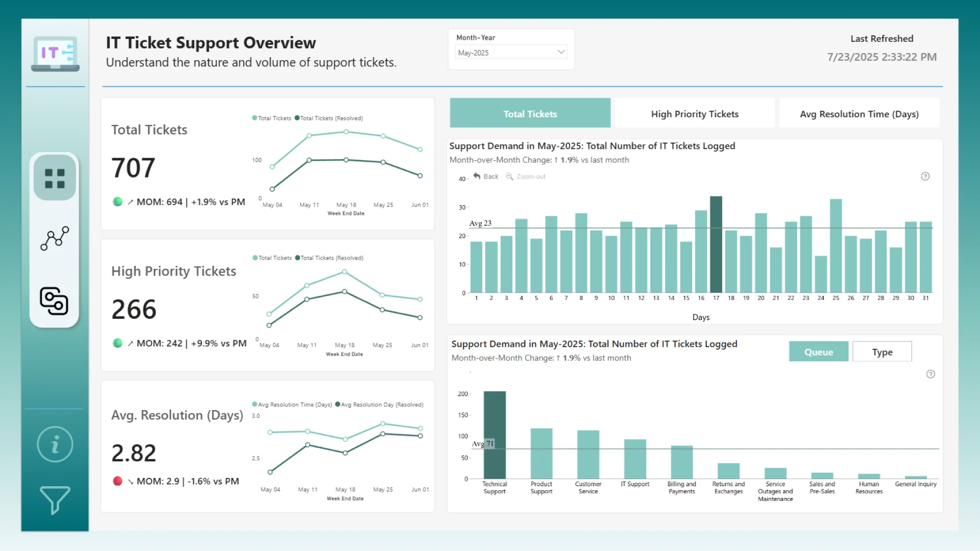Click the 2.82 average resolution value

(x=134, y=453)
